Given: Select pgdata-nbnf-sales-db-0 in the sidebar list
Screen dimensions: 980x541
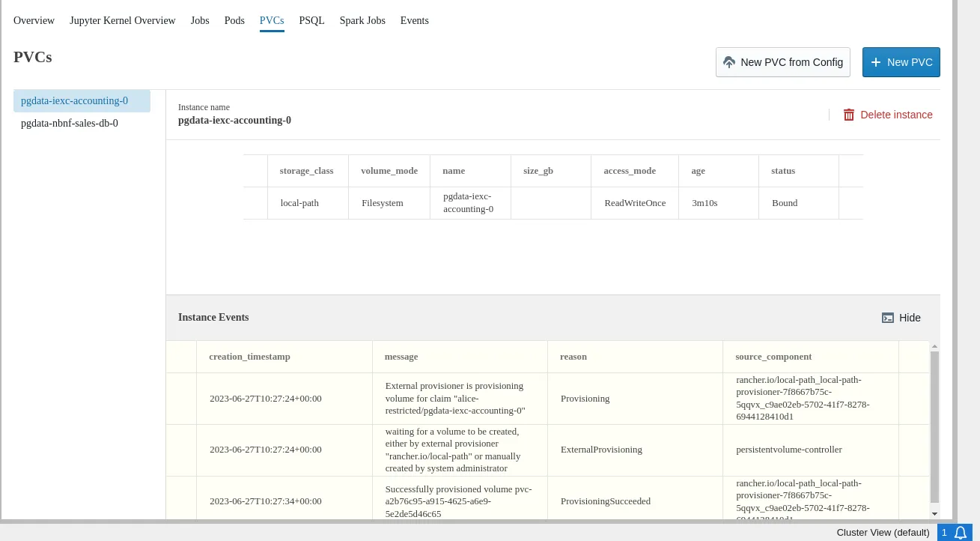Looking at the screenshot, I should tap(82, 124).
